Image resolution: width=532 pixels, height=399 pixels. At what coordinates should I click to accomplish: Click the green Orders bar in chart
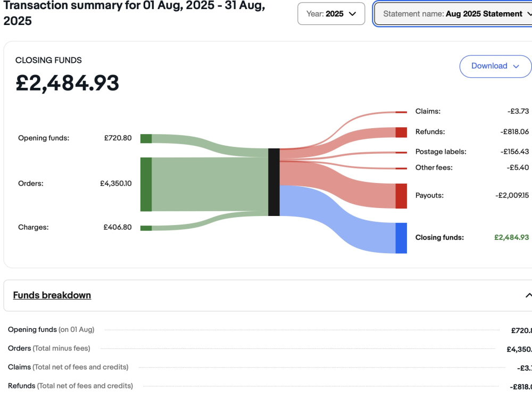coord(146,184)
